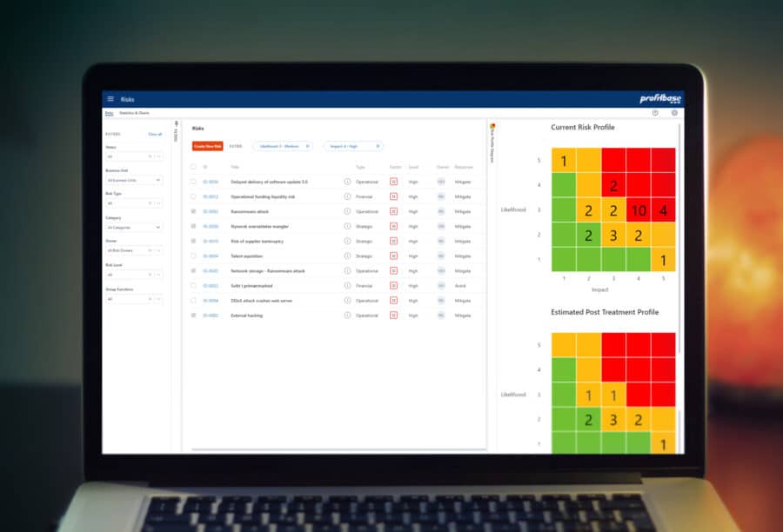Open the Business Unit dropdown
This screenshot has width=783, height=532.
(x=135, y=180)
